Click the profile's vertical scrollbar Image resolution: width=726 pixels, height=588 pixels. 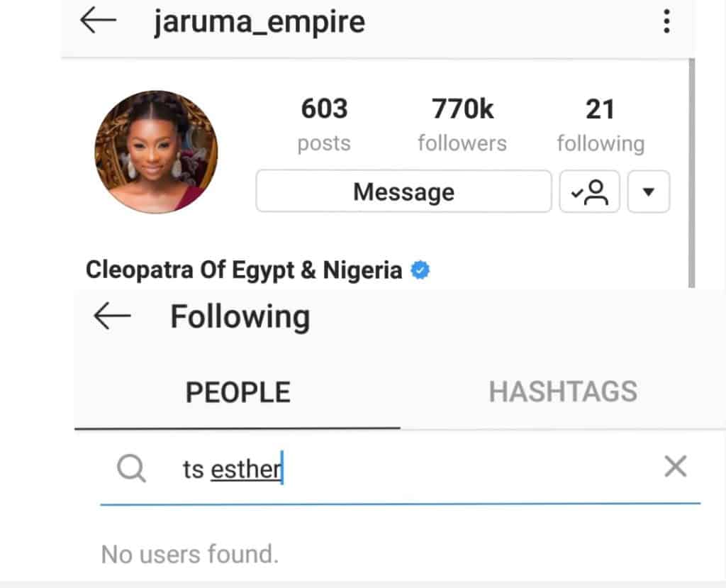click(692, 173)
